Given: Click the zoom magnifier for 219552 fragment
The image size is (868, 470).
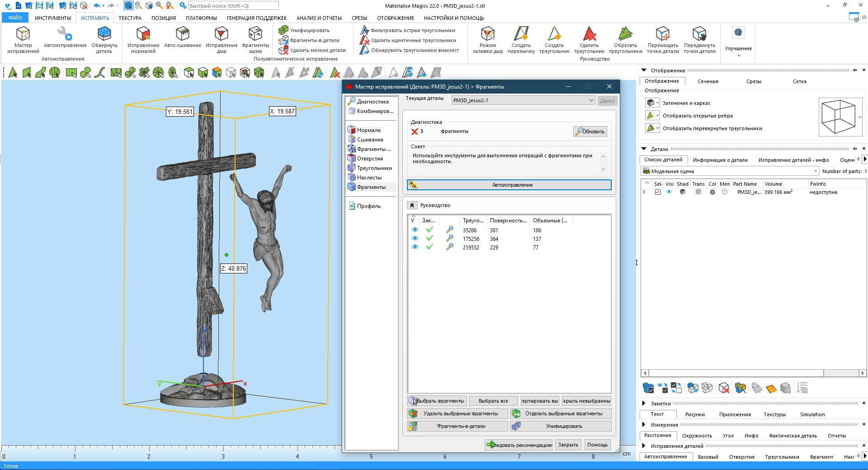Looking at the screenshot, I should pyautogui.click(x=449, y=247).
